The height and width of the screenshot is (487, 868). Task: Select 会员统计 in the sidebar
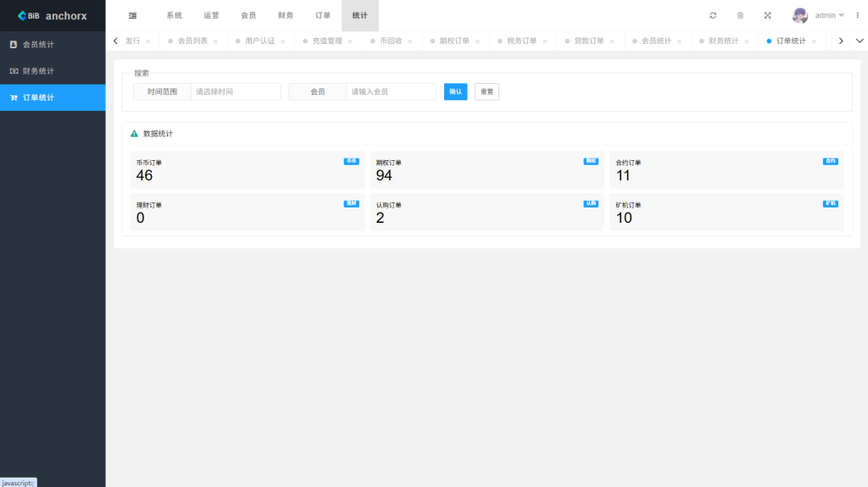click(38, 44)
